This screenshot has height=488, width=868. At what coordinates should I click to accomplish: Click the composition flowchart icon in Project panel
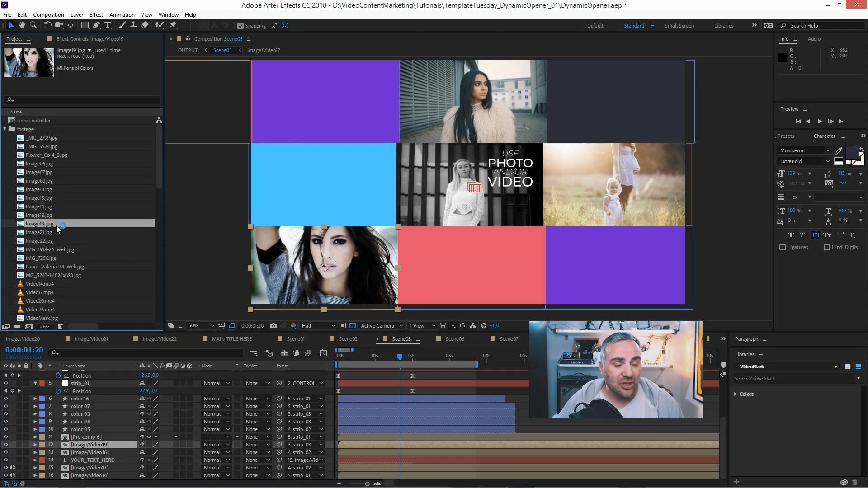[159, 120]
